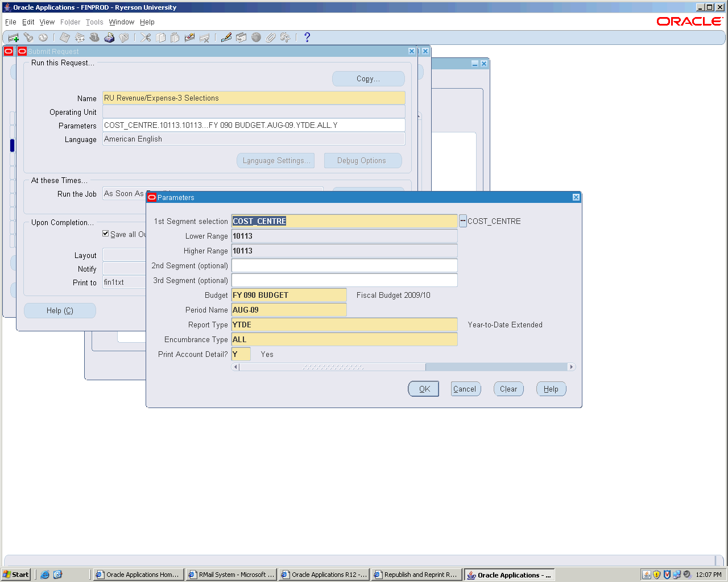Click the Print toolbar icon

[109, 38]
